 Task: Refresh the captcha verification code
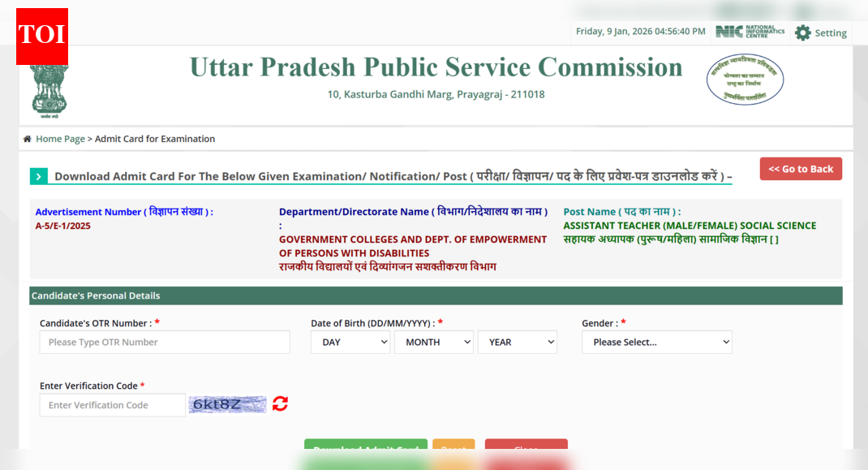[280, 403]
